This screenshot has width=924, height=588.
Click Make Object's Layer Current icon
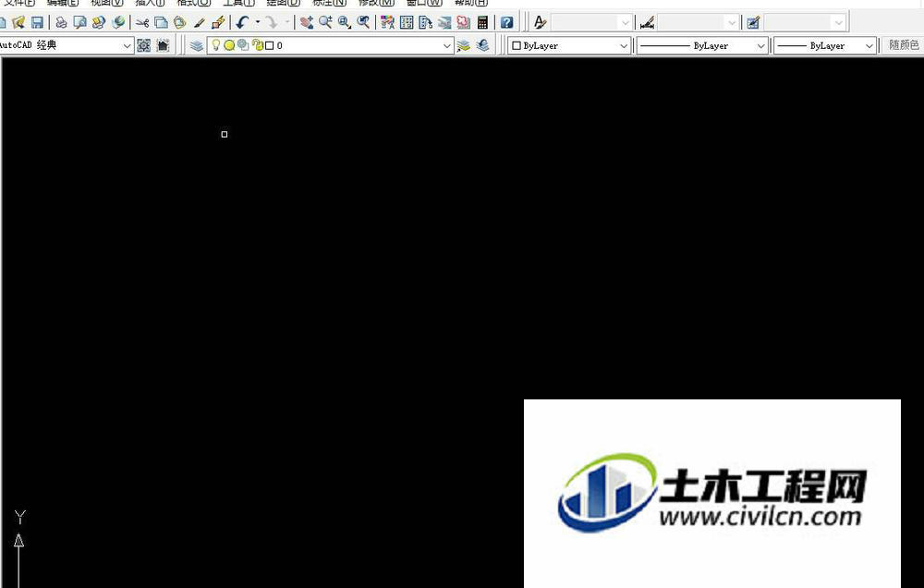(464, 45)
